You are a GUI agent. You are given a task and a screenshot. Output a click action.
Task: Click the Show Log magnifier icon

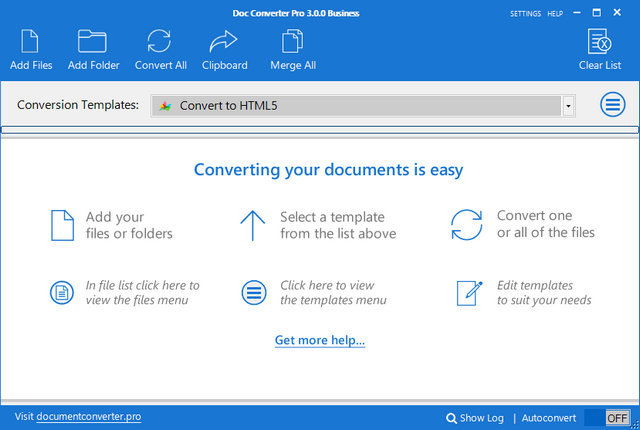point(452,418)
